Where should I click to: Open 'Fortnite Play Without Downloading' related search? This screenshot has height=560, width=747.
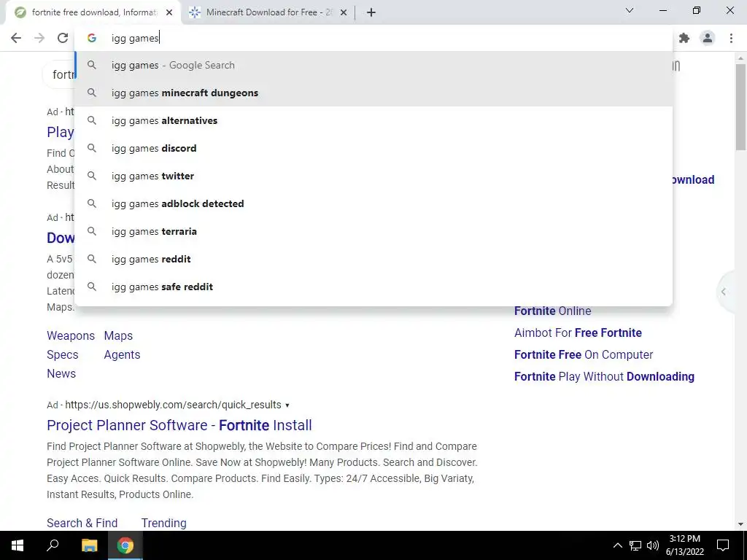(604, 377)
